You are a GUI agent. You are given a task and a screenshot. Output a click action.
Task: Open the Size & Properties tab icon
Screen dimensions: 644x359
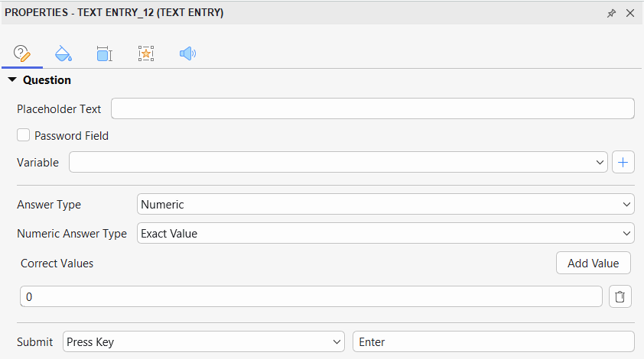105,53
